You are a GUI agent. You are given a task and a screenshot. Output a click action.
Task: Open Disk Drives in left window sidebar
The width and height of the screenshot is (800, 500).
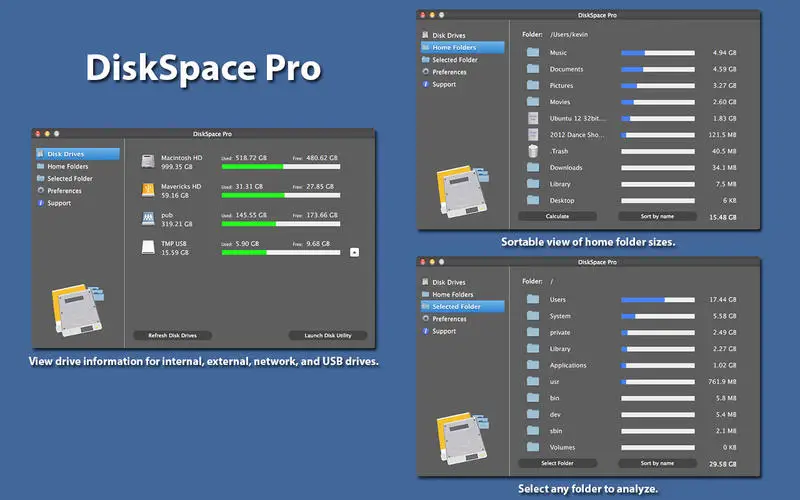(78, 154)
